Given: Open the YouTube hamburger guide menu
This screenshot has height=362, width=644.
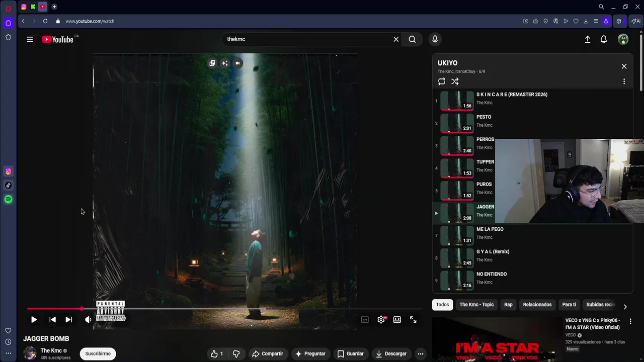Looking at the screenshot, I should (30, 39).
